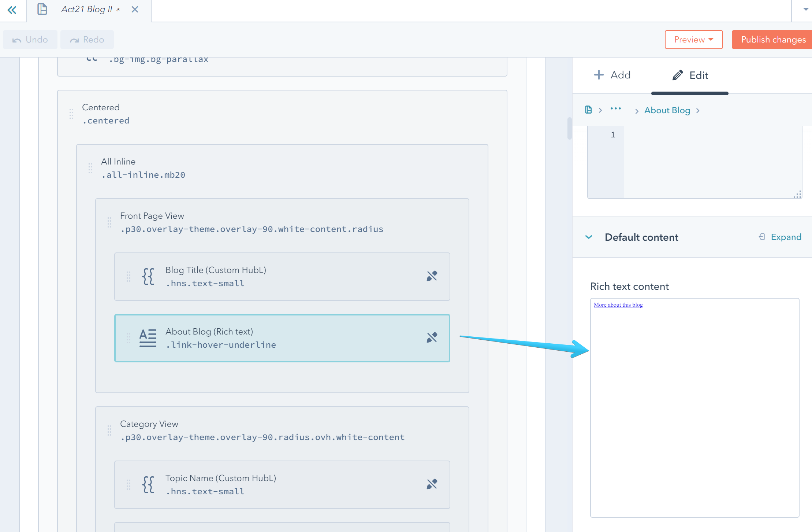Image resolution: width=812 pixels, height=532 pixels.
Task: Open the ellipsis icon in the breadcrumb trail
Action: pos(616,110)
